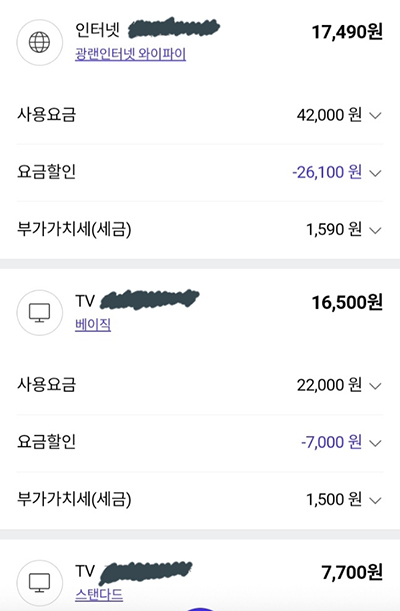Select the 부가가치세(세금) label under internet
The height and width of the screenshot is (611, 400).
[x=74, y=229]
